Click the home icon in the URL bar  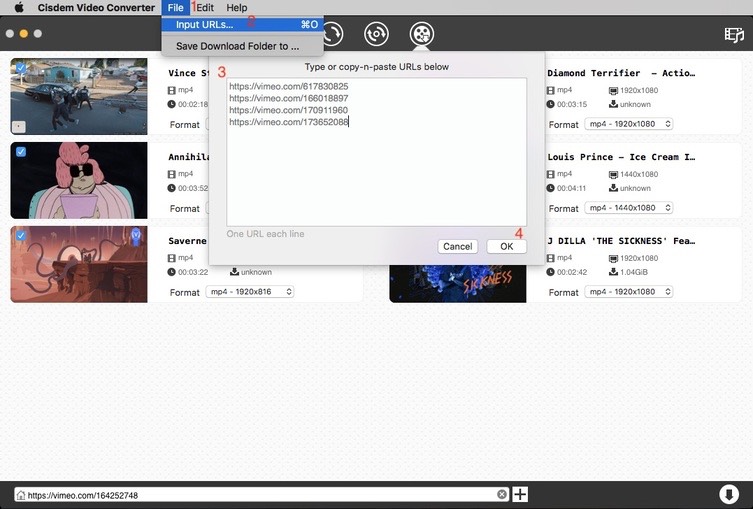tap(21, 495)
